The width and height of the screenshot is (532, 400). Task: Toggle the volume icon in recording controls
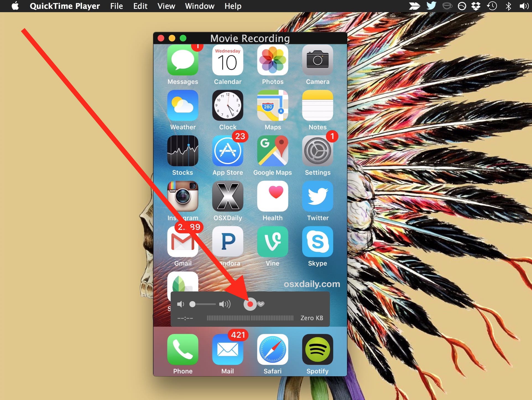point(180,304)
